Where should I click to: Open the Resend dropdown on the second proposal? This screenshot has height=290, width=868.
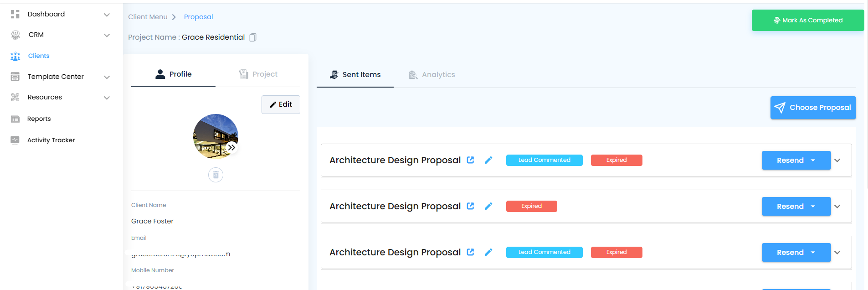coord(813,207)
